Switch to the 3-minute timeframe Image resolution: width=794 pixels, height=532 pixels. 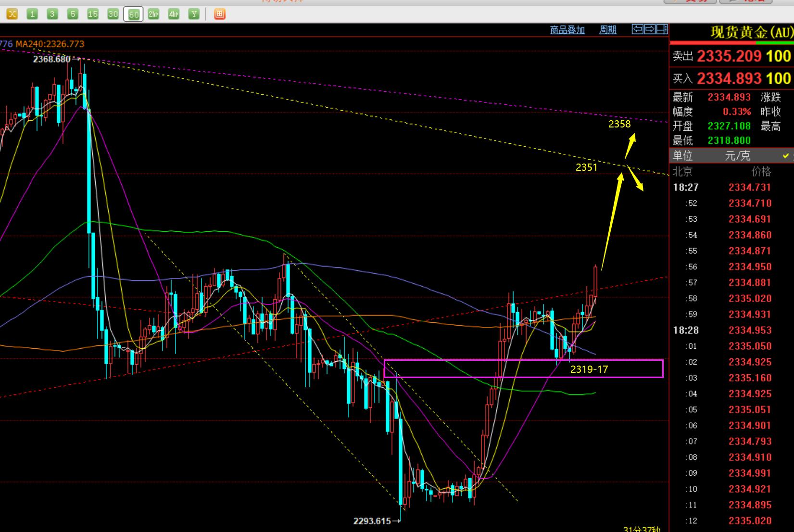(52, 14)
